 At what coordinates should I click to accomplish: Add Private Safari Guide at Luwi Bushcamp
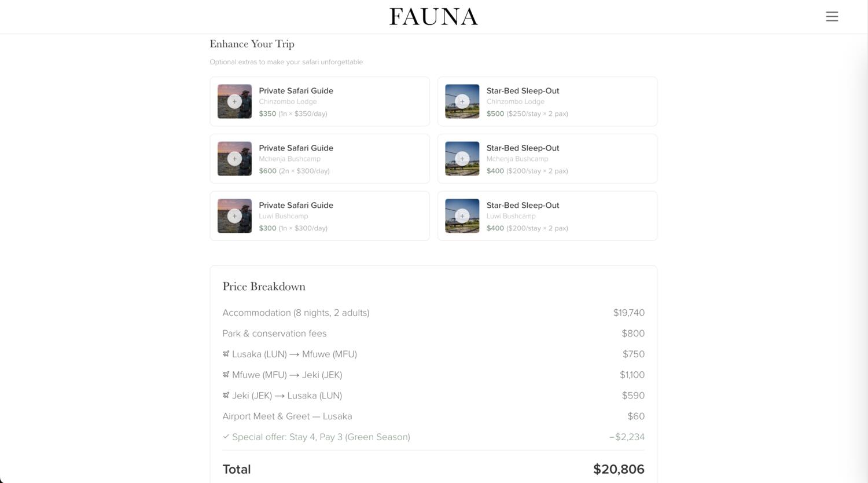(234, 216)
